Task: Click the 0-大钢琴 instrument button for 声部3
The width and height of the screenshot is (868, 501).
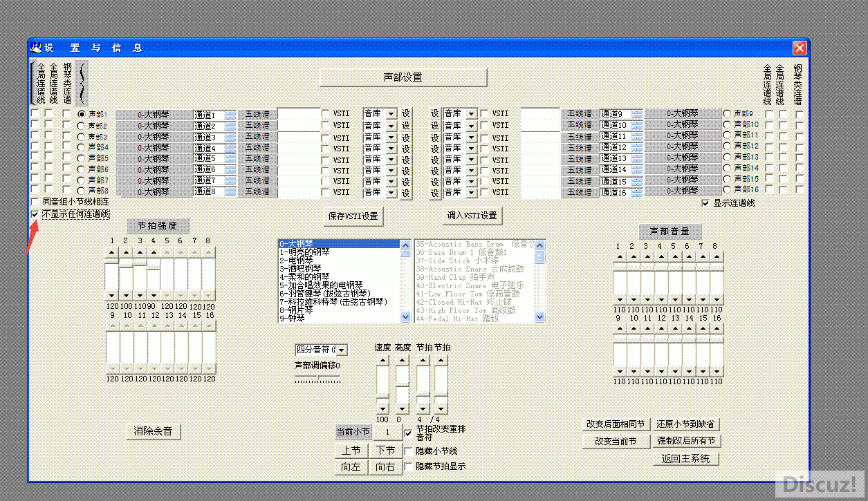Action: pos(154,136)
